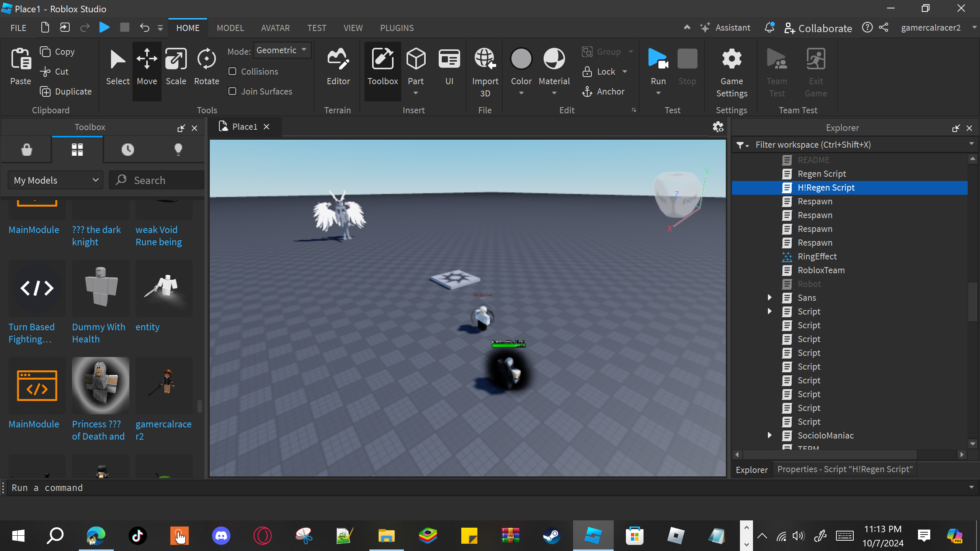Toggle the Join Surfaces checkbox
This screenshot has height=551, width=980.
tap(232, 91)
